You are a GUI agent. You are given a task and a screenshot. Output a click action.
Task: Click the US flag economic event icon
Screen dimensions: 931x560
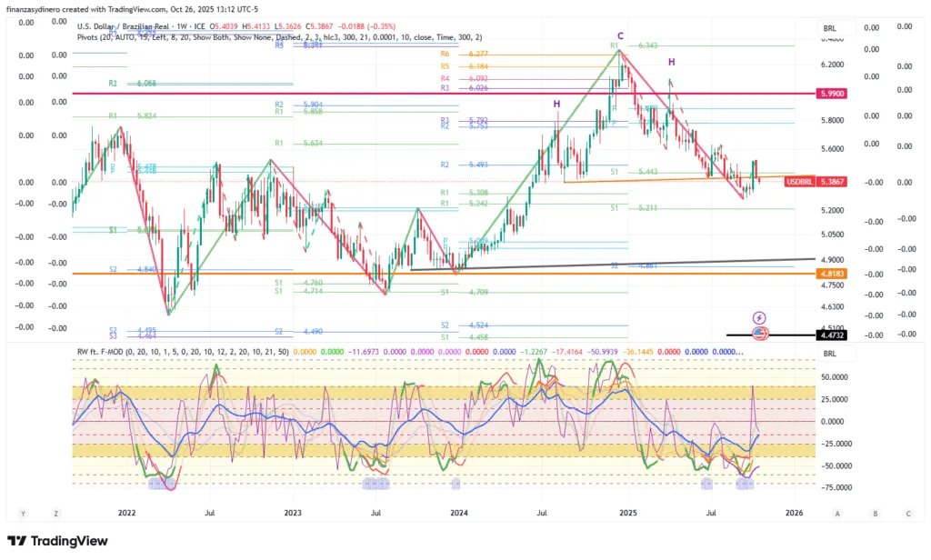[x=759, y=334]
